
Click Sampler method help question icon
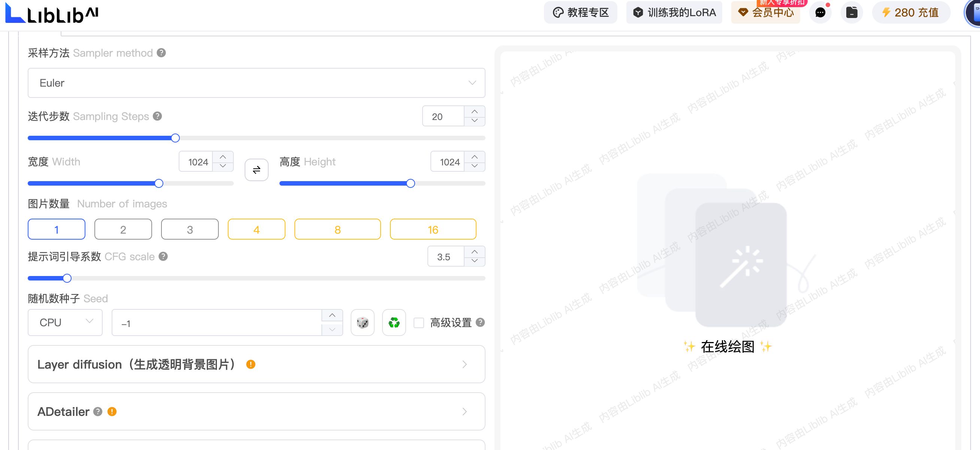click(161, 53)
